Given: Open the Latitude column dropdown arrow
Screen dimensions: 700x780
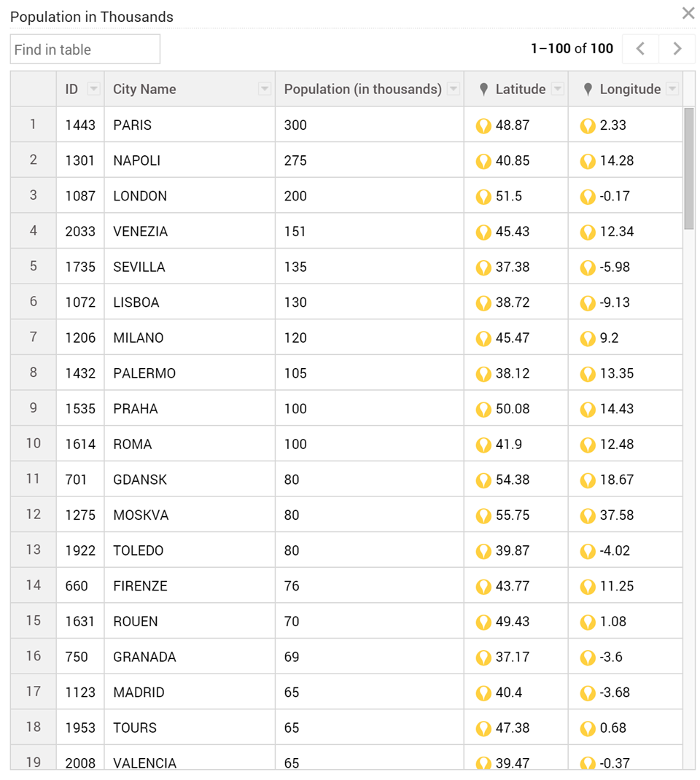Looking at the screenshot, I should (558, 89).
